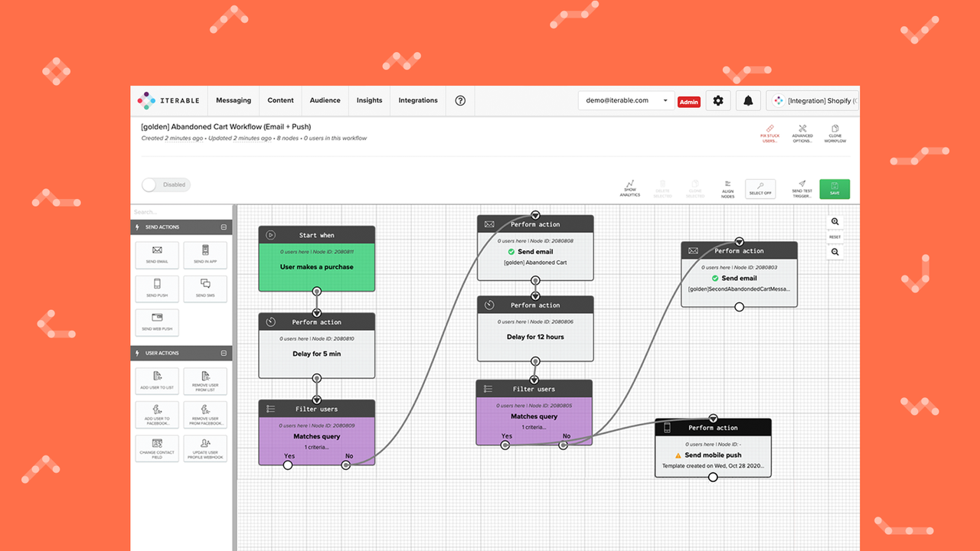Click the Fix Stuck Users icon
980x551 pixels.
tap(769, 133)
